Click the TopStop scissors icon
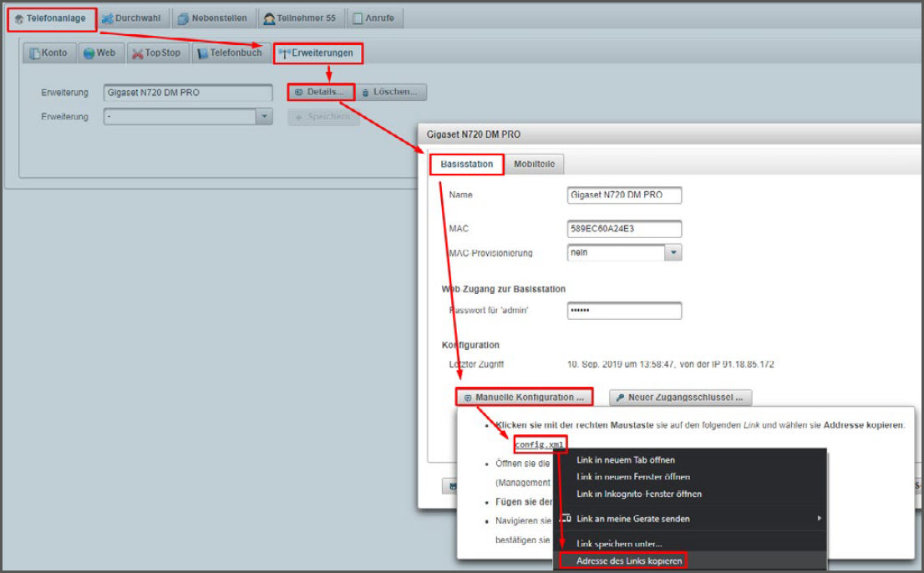The image size is (924, 573). pyautogui.click(x=138, y=54)
